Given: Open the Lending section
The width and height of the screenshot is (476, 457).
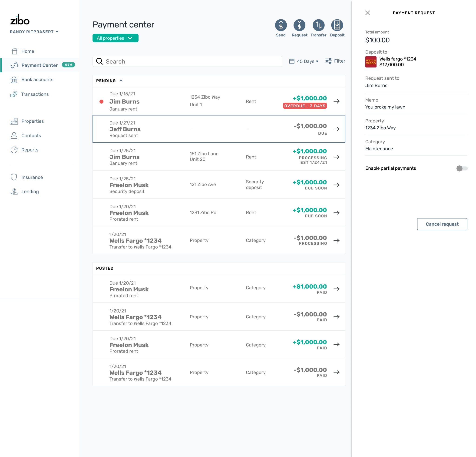Looking at the screenshot, I should (x=30, y=192).
